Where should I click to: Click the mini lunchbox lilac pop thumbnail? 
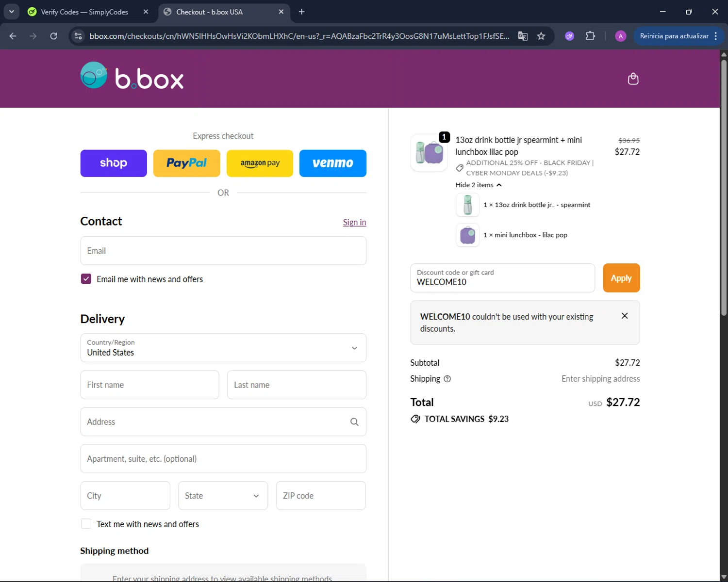[x=468, y=235]
